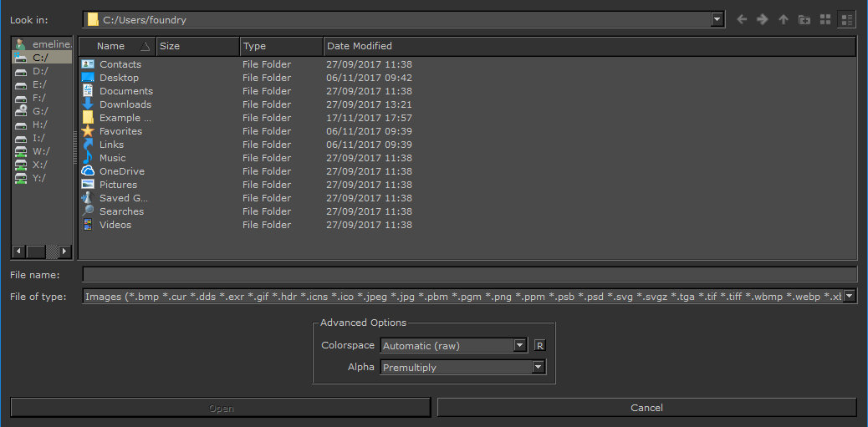
Task: Sort by Date Modified column header
Action: pyautogui.click(x=360, y=46)
